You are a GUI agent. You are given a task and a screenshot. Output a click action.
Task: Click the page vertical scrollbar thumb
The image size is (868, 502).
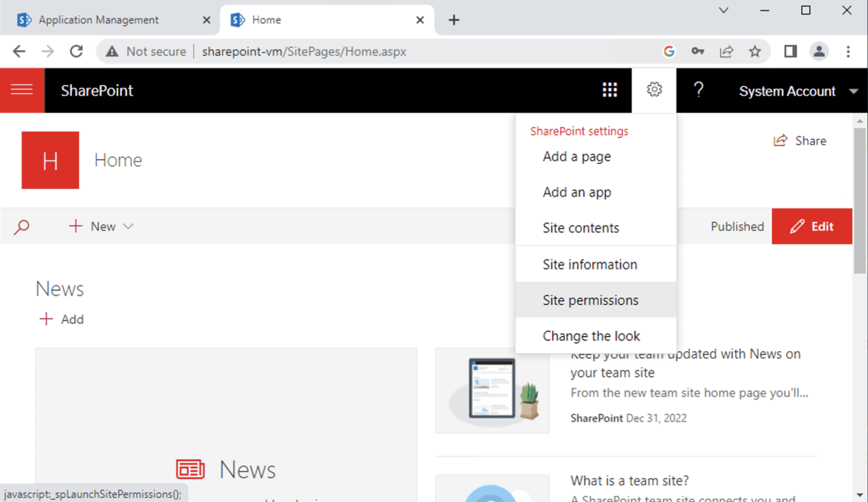coord(859,200)
